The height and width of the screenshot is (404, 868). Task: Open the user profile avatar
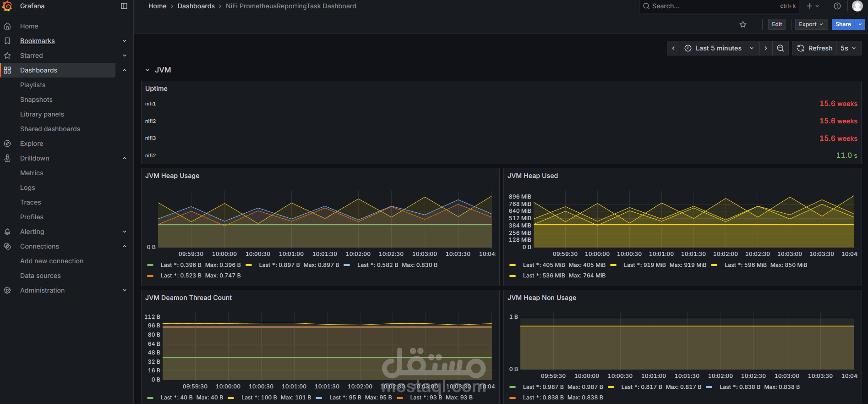[x=857, y=6]
